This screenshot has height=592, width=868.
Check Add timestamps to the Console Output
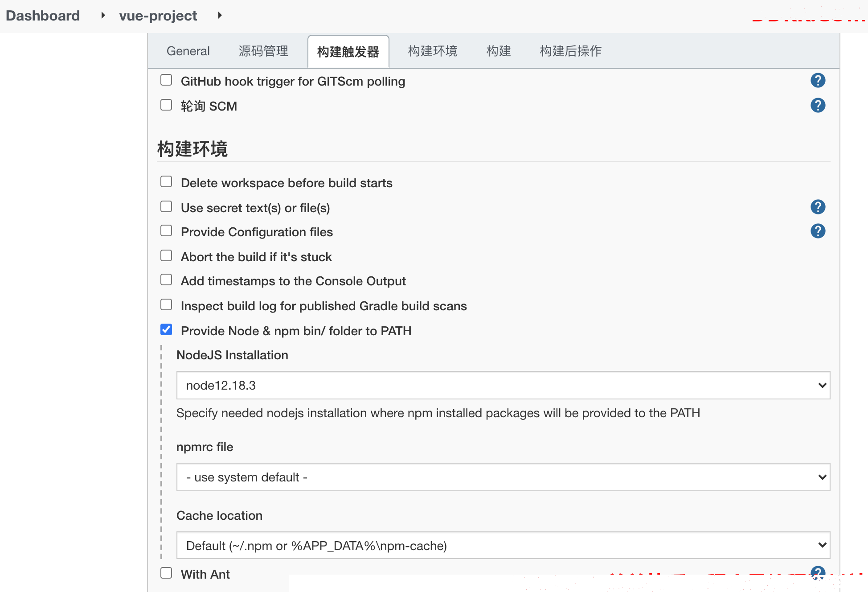pyautogui.click(x=166, y=280)
